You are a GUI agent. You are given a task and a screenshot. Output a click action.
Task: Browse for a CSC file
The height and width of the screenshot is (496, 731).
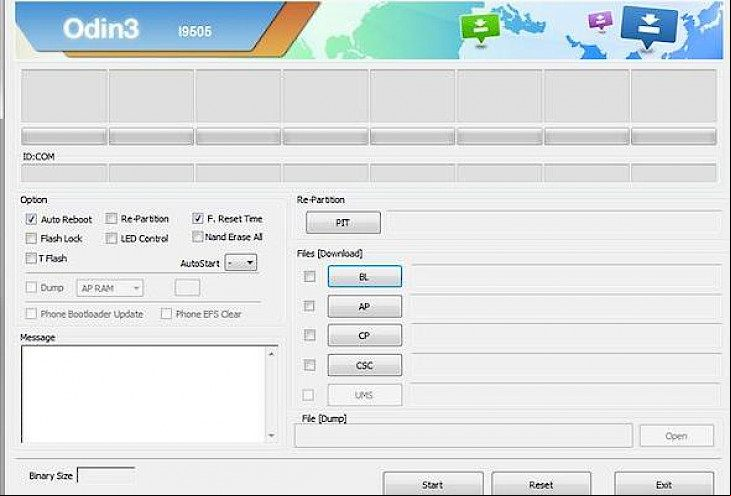(365, 365)
